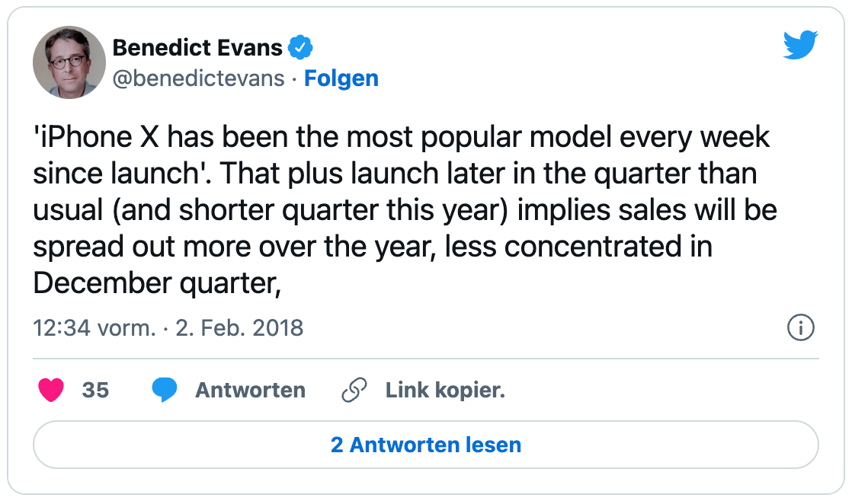Click tweet text line starting usual (and
This screenshot has width=852, height=504.
tap(405, 211)
